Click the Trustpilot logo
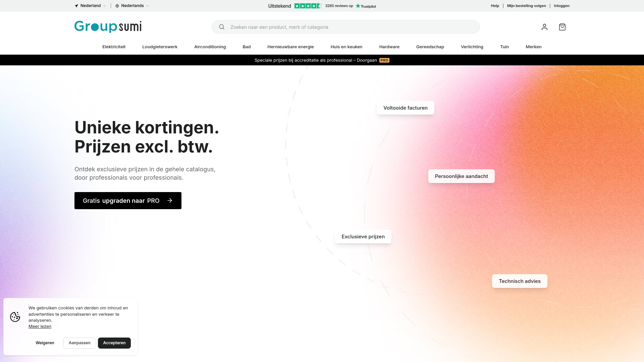This screenshot has width=644, height=362. click(366, 6)
